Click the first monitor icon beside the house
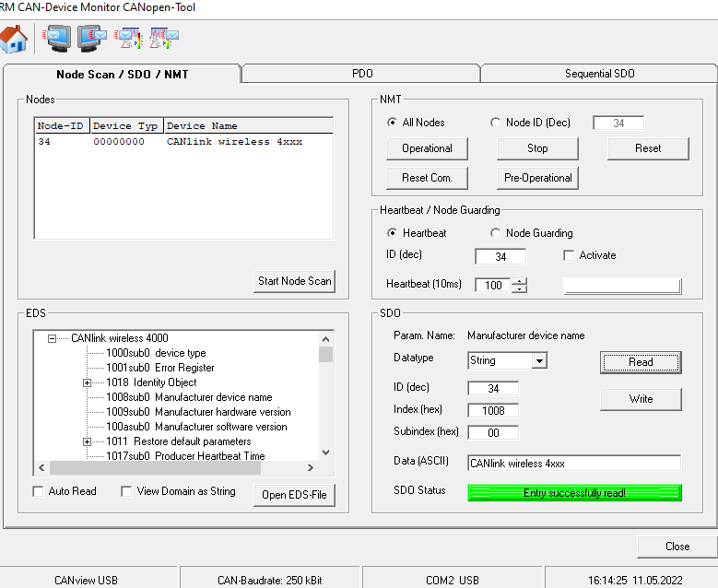The width and height of the screenshot is (718, 588). 56,39
